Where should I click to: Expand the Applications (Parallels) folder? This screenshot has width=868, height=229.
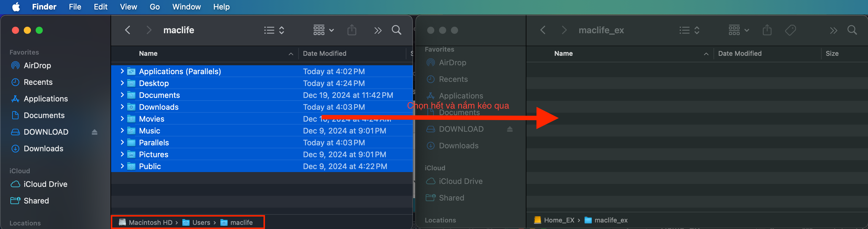point(122,71)
